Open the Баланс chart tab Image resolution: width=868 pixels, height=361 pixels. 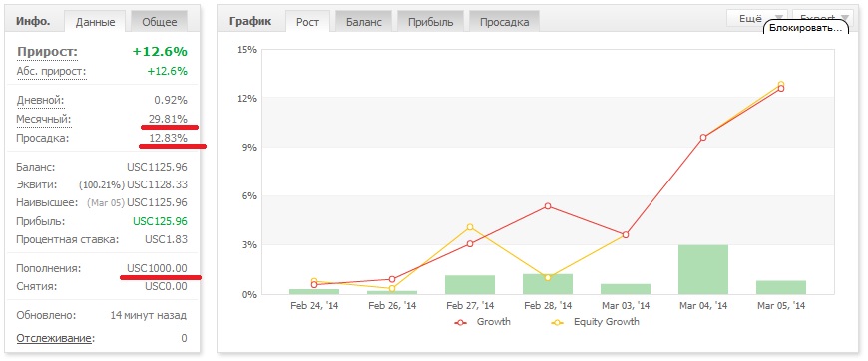click(x=364, y=22)
